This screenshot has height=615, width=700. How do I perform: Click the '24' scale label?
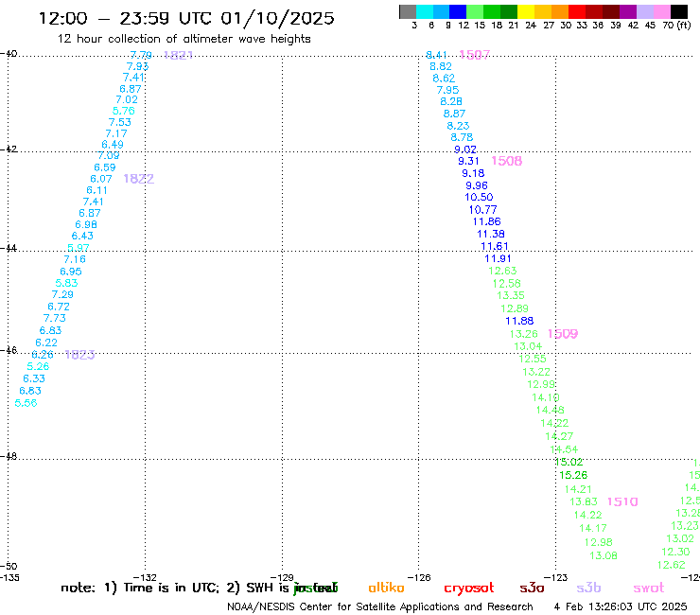coord(531,25)
